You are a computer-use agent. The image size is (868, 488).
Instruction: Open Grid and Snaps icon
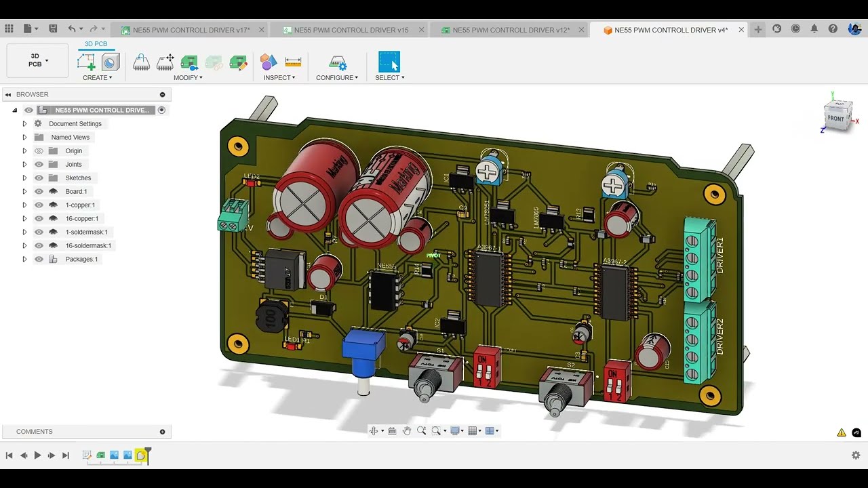coord(473,430)
